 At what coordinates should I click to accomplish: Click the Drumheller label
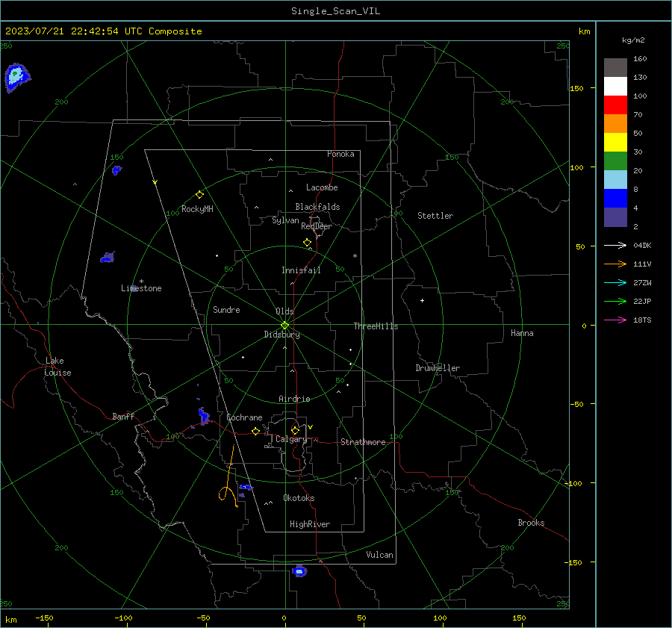[438, 368]
